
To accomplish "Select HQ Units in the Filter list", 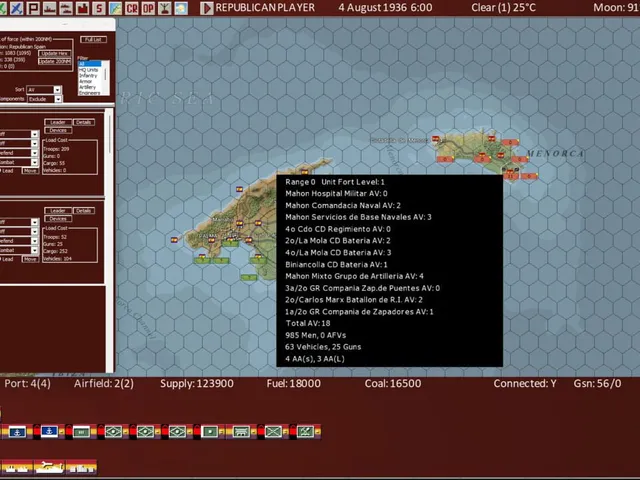I will click(89, 70).
